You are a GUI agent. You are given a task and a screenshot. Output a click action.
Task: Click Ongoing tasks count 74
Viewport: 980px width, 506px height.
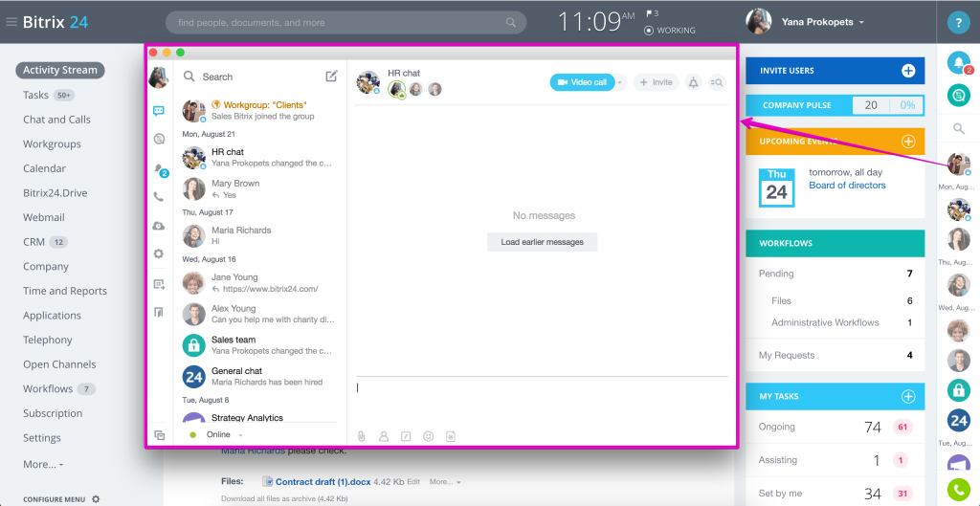[873, 428]
